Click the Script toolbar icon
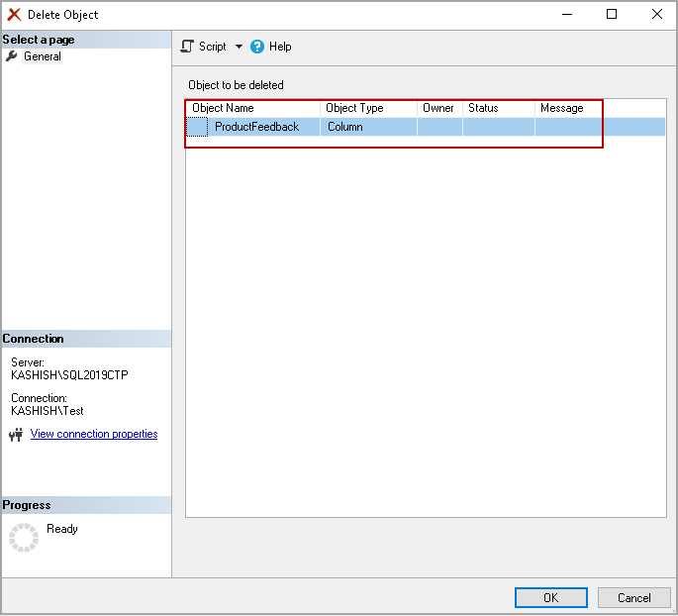678x616 pixels. tap(187, 47)
